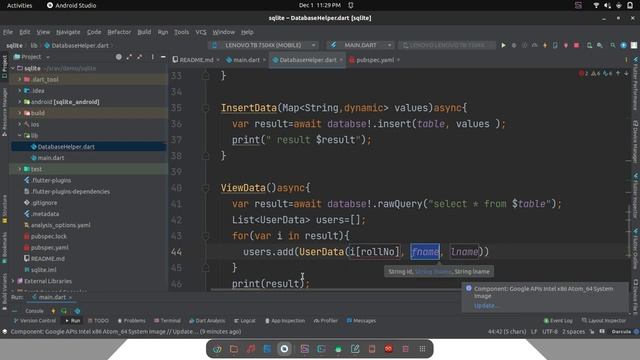Click the fname parameter placeholder on line 44
The width and height of the screenshot is (640, 360).
pos(425,252)
